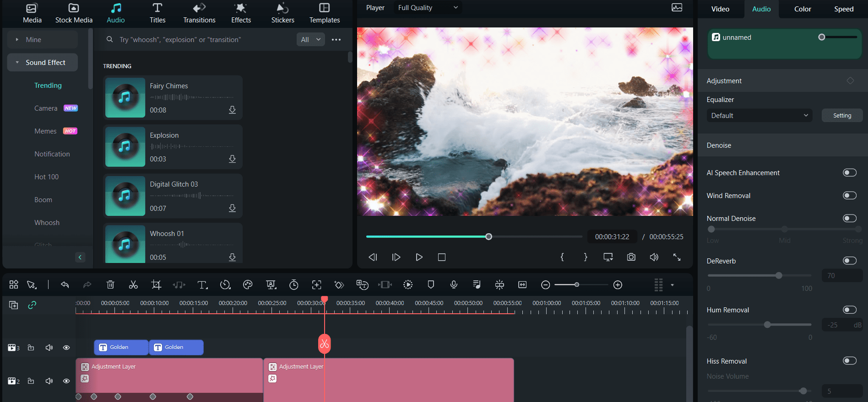
Task: Click the voiceover microphone icon
Action: pos(454,285)
